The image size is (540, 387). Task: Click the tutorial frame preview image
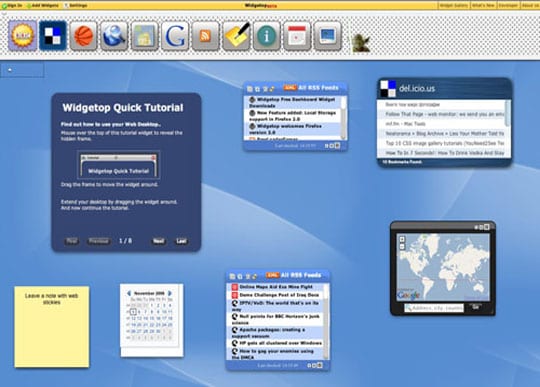click(118, 165)
